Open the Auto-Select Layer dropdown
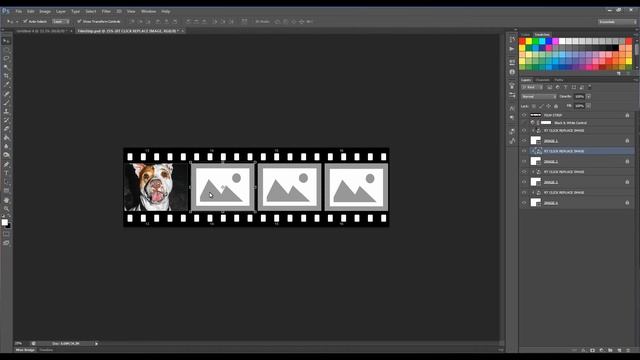 (x=61, y=21)
